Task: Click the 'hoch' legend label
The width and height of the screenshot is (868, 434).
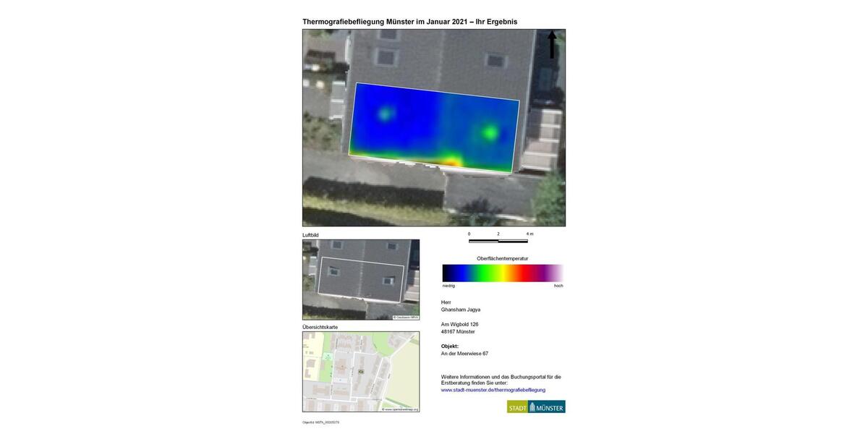Action: pyautogui.click(x=558, y=286)
